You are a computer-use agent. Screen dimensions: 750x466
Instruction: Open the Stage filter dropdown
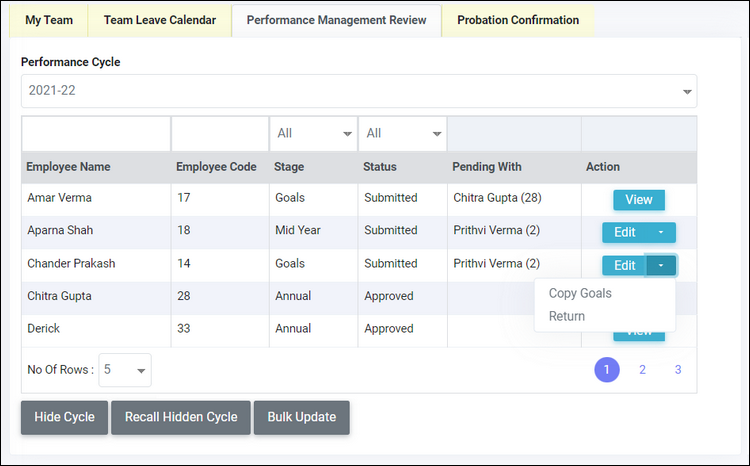[x=313, y=133]
